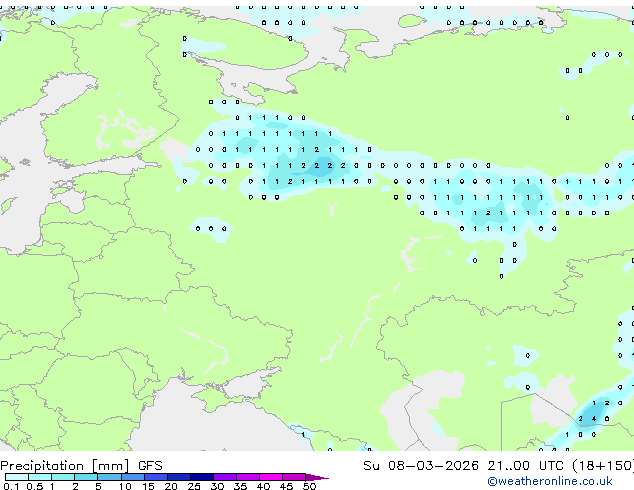The height and width of the screenshot is (490, 634).
Task: Click the legend label '30'
Action: click(x=217, y=486)
